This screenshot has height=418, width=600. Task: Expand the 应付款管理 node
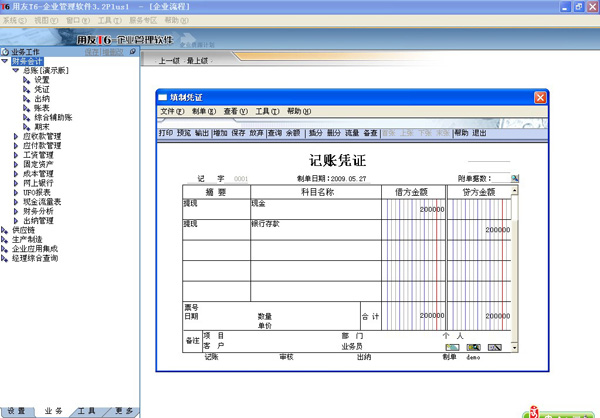(16, 145)
